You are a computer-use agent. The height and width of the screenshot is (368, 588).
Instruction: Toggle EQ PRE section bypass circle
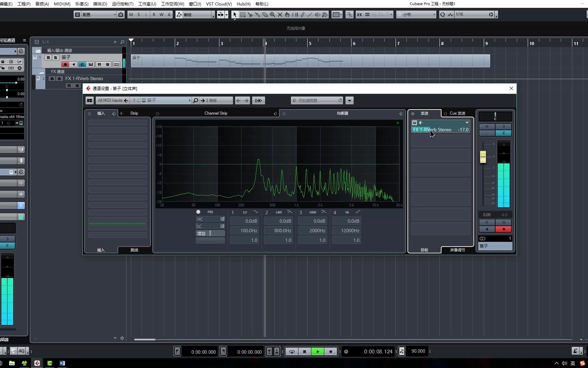198,212
